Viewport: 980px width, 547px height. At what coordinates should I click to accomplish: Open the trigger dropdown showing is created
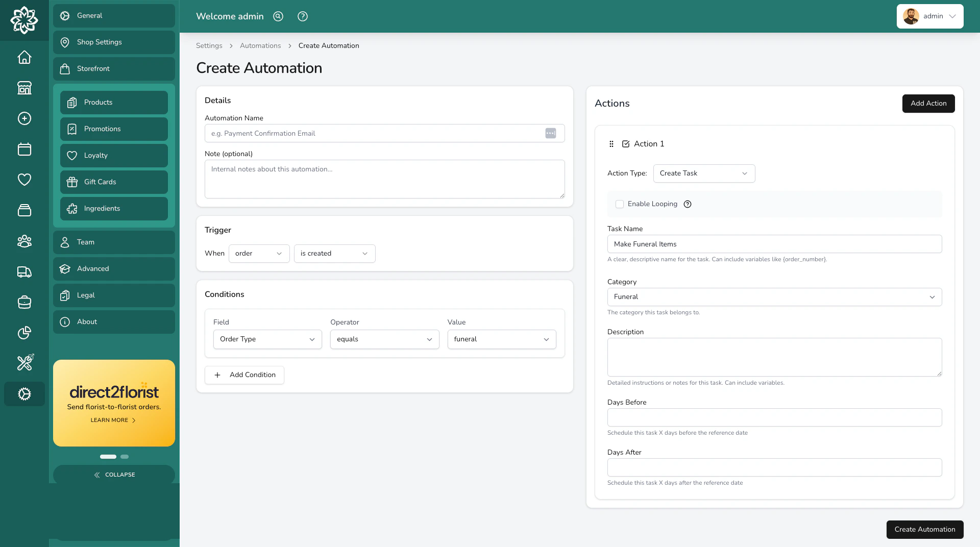[x=334, y=254]
